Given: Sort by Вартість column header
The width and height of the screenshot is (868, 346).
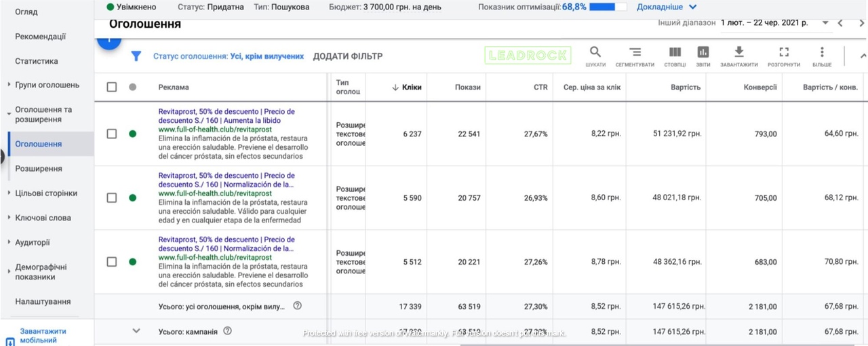Looking at the screenshot, I should 684,88.
